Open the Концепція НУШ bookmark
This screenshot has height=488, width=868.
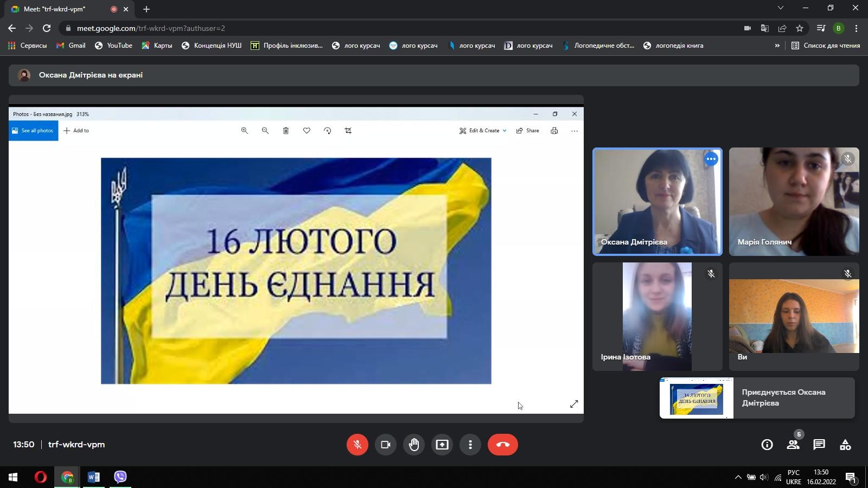212,46
